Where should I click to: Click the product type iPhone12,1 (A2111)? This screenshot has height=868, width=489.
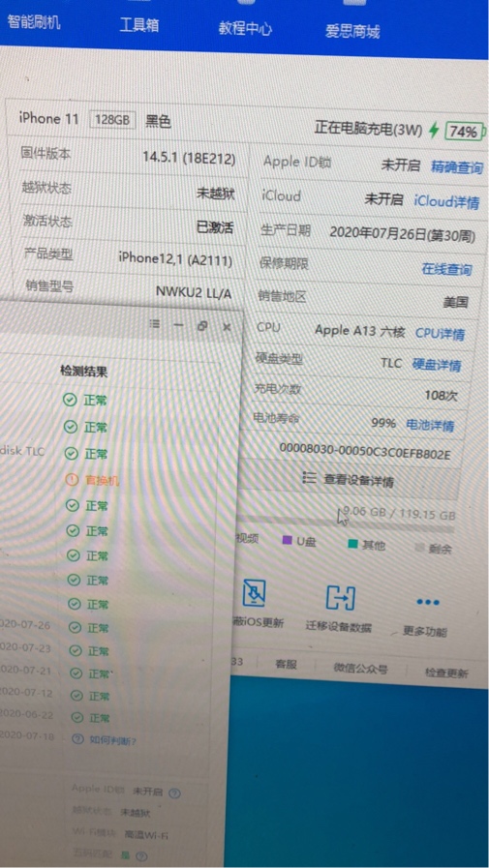tap(175, 258)
